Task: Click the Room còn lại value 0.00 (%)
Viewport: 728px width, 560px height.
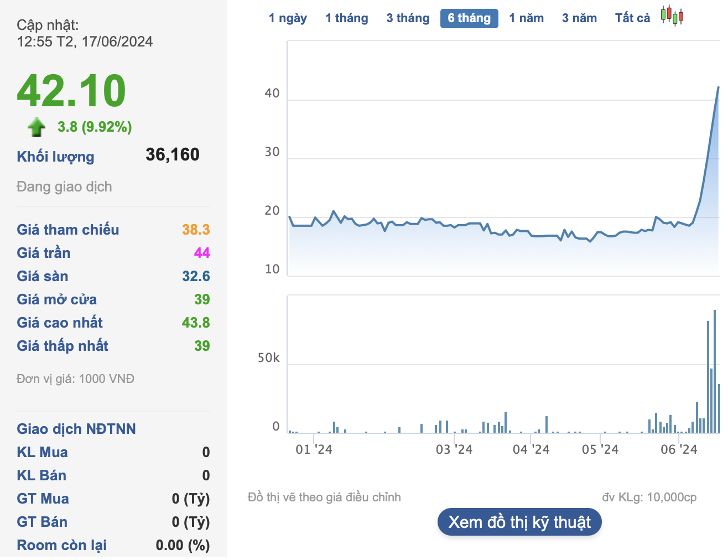Action: click(183, 545)
